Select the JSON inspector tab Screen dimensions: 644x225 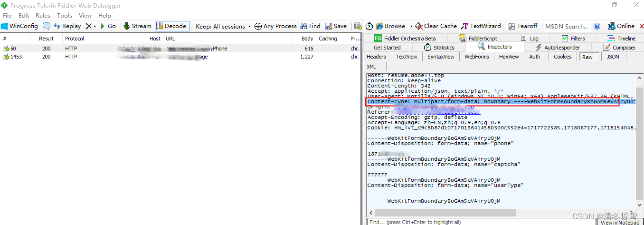tap(613, 57)
